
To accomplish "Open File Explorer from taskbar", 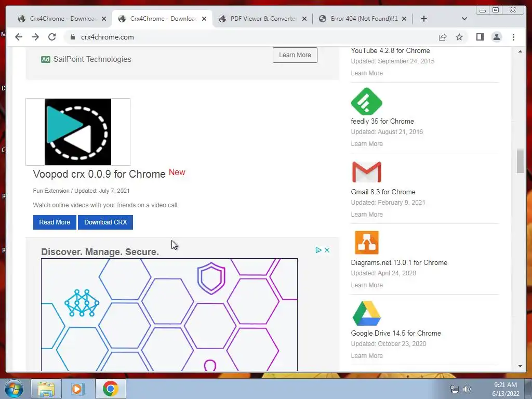I will (46, 389).
